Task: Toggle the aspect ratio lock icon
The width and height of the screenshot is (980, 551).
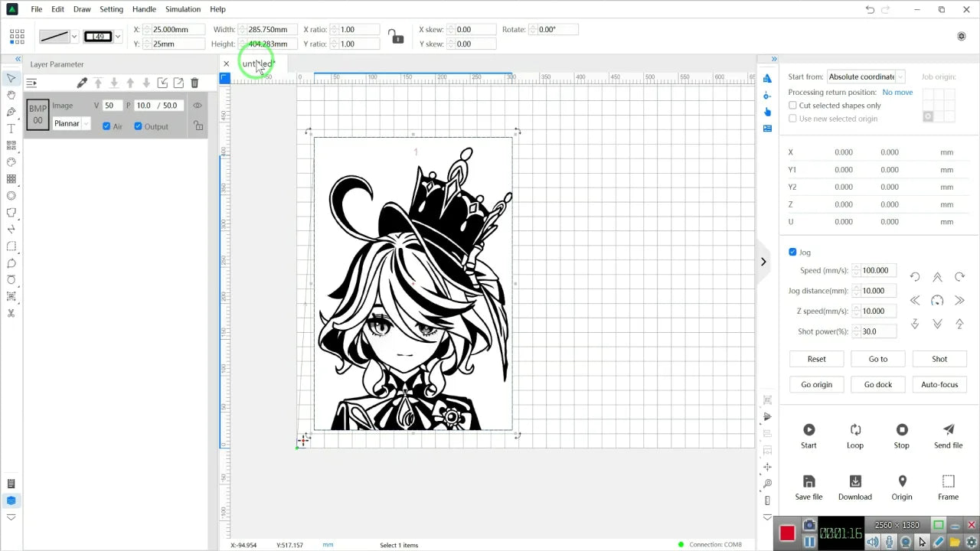Action: click(x=395, y=37)
